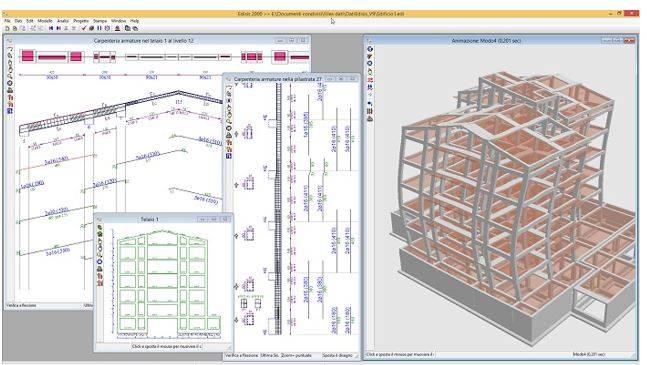Click the 'Sposta il disegno' status label

(338, 355)
